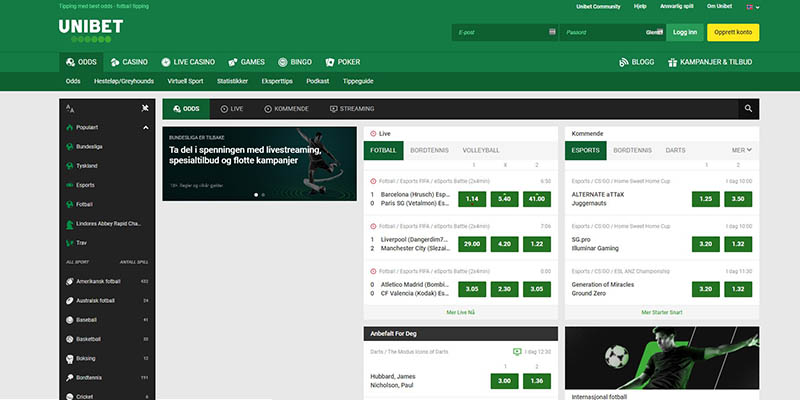
Task: Open the STREAMING tab
Action: click(x=352, y=109)
